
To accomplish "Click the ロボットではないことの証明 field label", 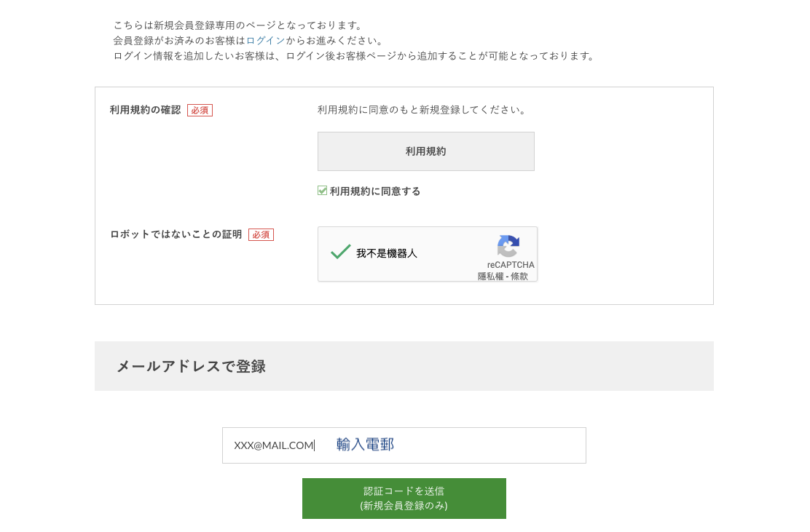I will click(176, 234).
